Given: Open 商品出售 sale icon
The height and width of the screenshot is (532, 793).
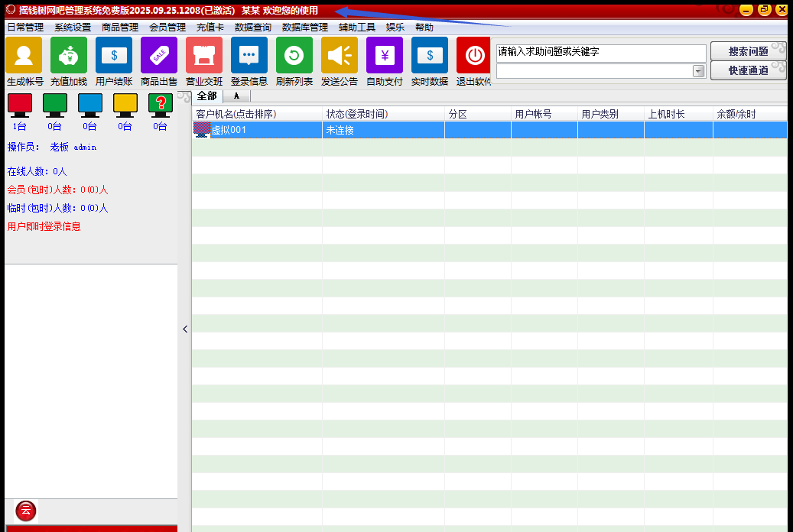Looking at the screenshot, I should (x=159, y=56).
